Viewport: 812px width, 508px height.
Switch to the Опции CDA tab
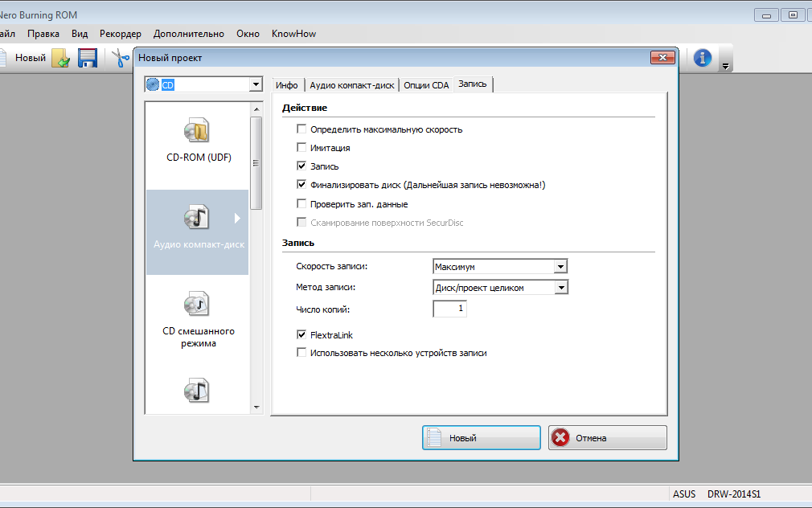click(426, 85)
